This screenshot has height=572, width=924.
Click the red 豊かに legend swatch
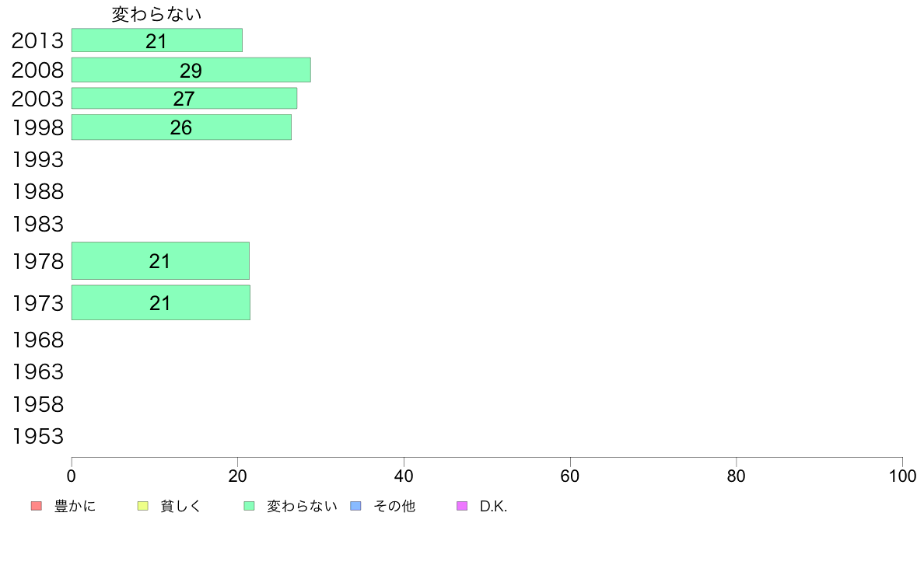[37, 506]
